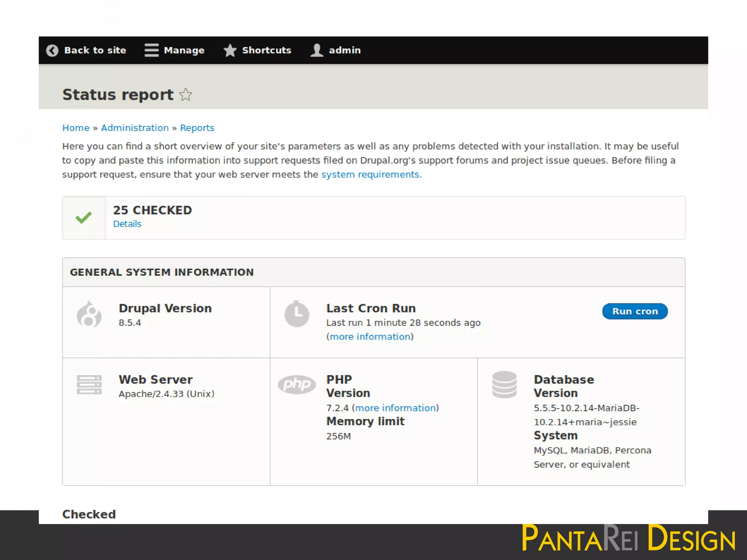
Task: Click more information link under Last Cron Run
Action: [x=370, y=337]
